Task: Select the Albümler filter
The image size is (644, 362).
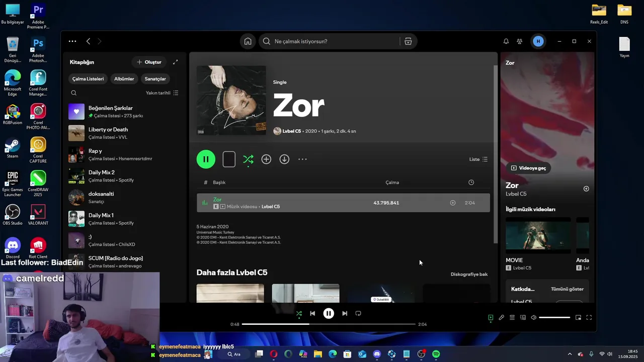Action: pyautogui.click(x=124, y=79)
